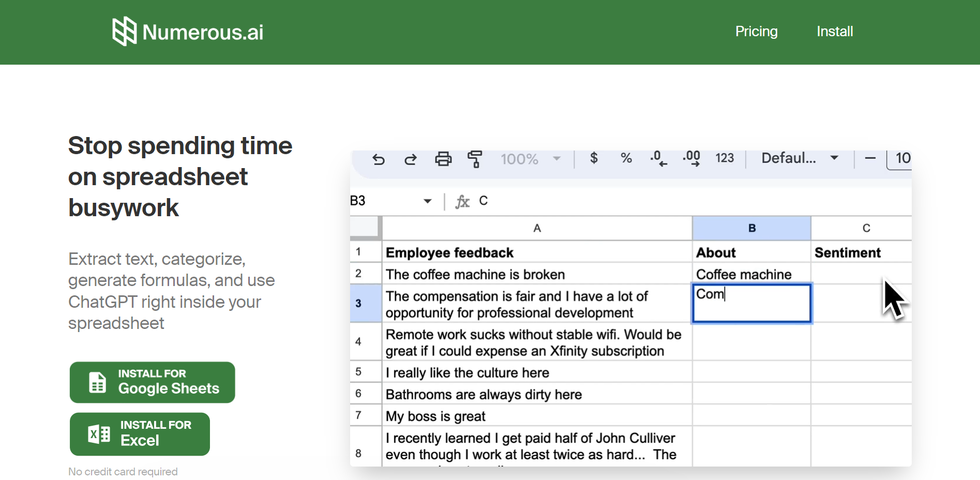Open the Pricing page
Image resolution: width=980 pixels, height=480 pixels.
tap(756, 32)
